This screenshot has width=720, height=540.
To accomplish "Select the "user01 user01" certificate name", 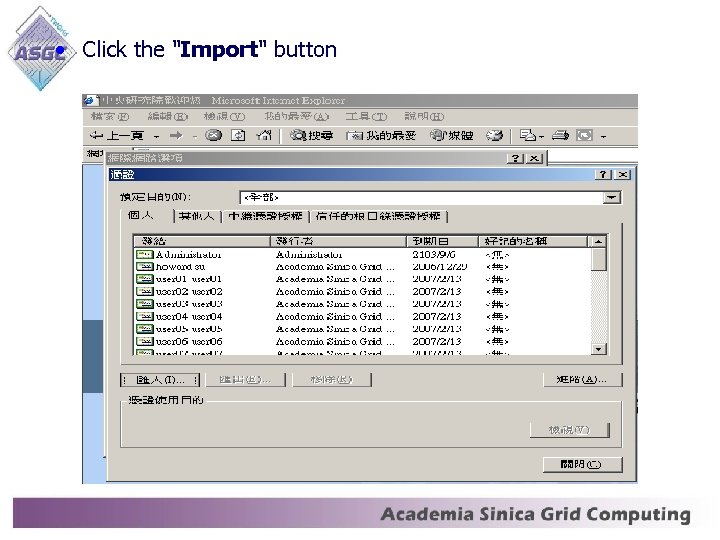I will pyautogui.click(x=189, y=279).
